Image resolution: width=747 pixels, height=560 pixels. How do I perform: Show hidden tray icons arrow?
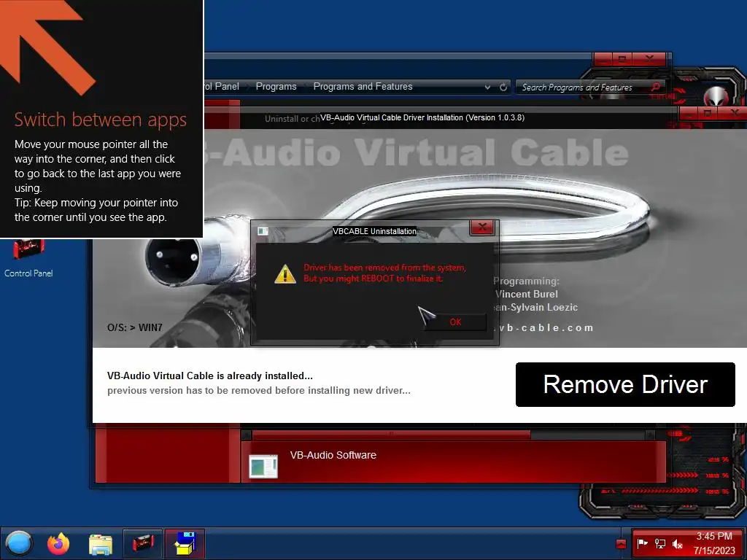click(621, 544)
